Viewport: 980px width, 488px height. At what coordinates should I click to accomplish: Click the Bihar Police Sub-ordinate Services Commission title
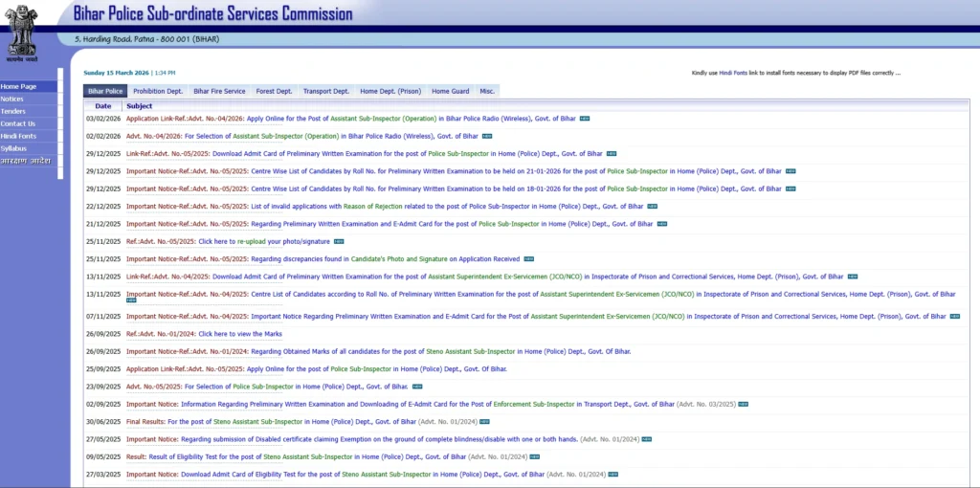(212, 12)
